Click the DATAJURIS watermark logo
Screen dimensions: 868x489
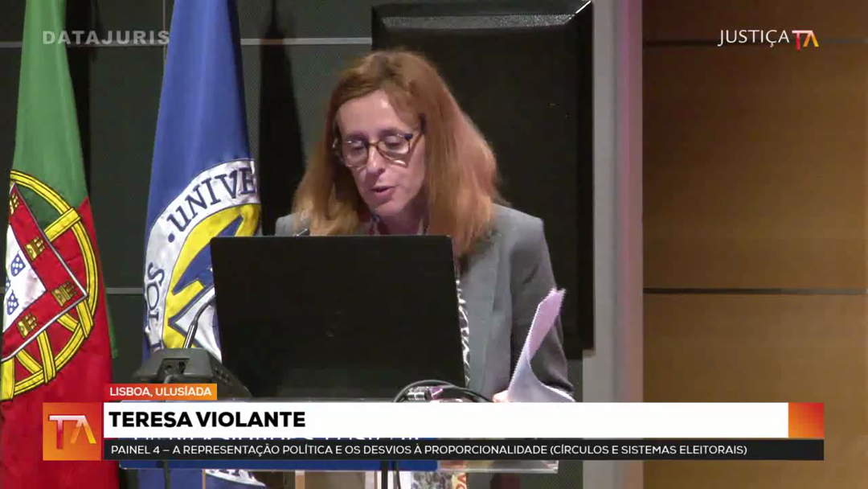tap(105, 38)
